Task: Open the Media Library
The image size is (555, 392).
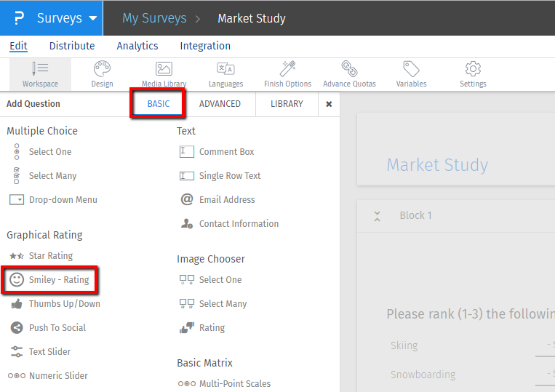Action: [x=164, y=73]
